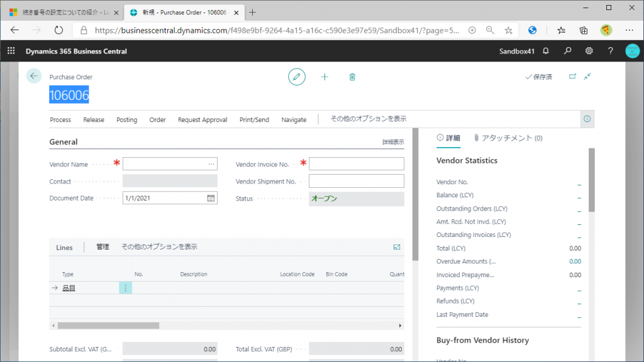Select the purchase order number 106006

tap(69, 95)
